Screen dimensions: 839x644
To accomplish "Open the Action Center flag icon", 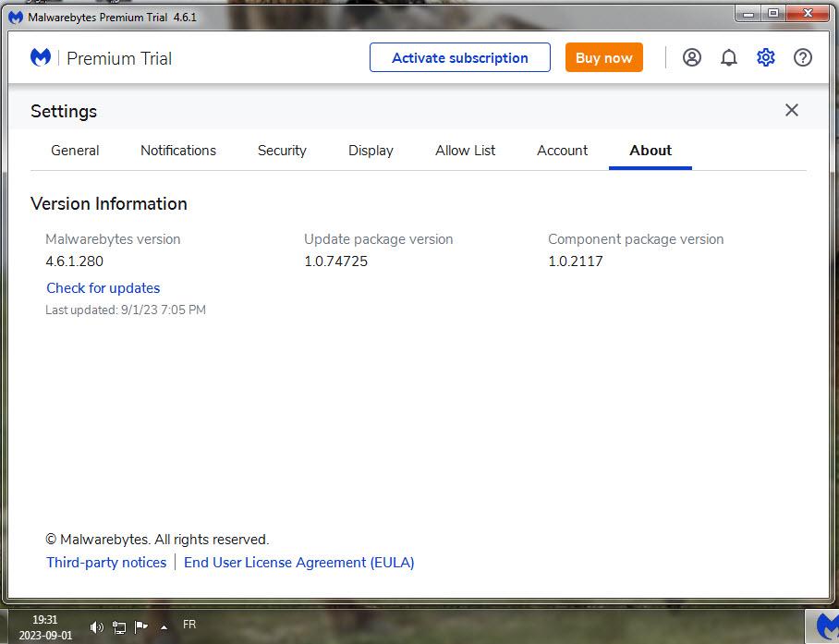I will [140, 626].
